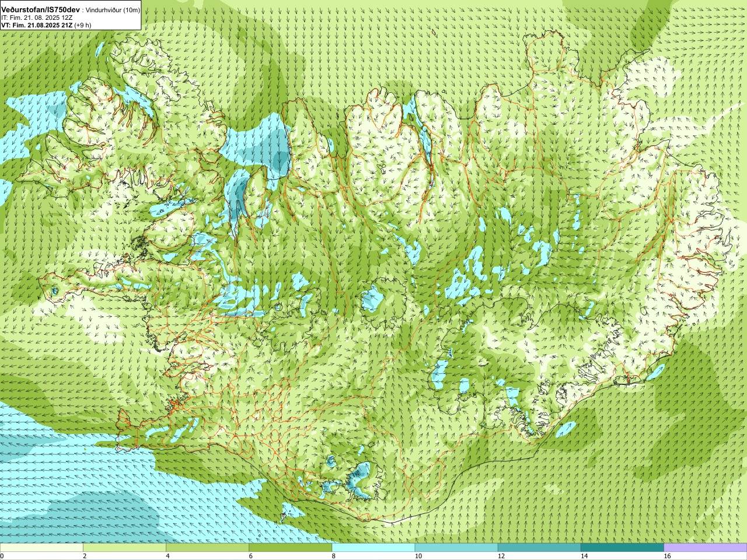Screen dimensions: 747x560
Task: Click the legend value label '16'
Action: [667, 556]
